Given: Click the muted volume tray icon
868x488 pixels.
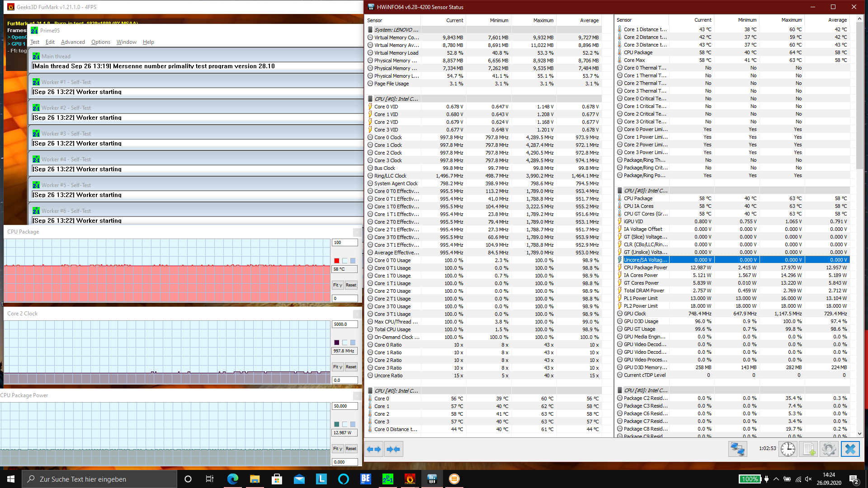Looking at the screenshot, I should (809, 479).
